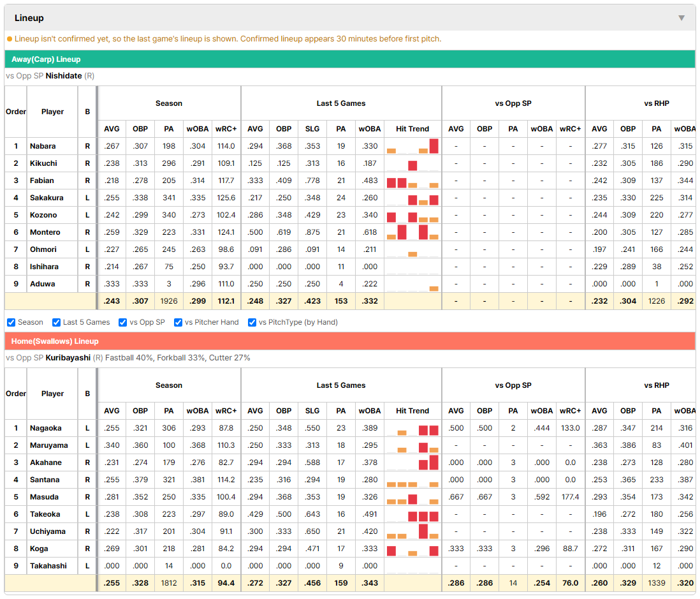Toggle the Season checkbox

[x=11, y=322]
